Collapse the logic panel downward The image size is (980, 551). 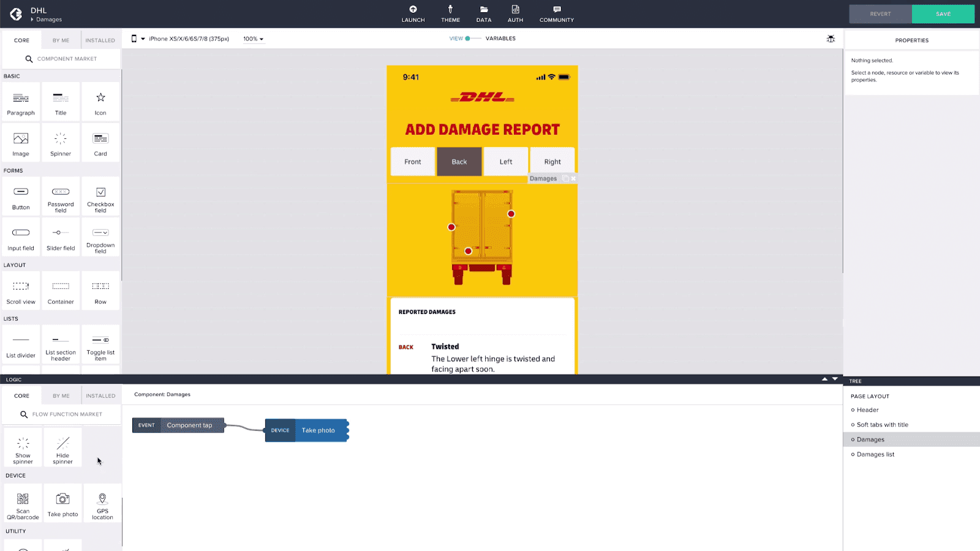tap(835, 379)
